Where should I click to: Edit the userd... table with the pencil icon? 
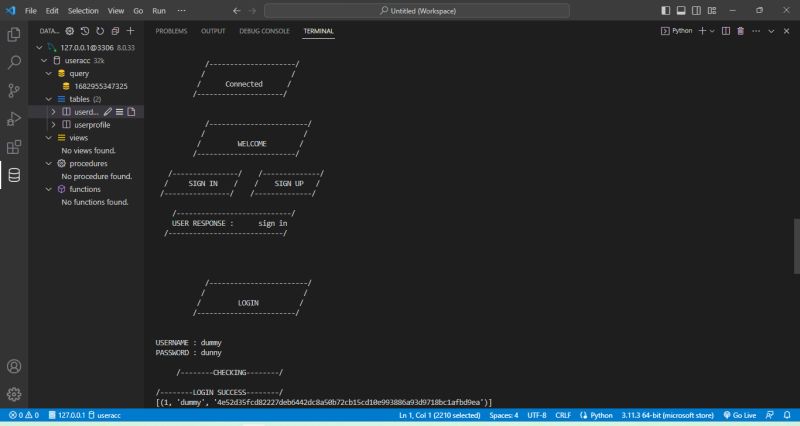(108, 112)
